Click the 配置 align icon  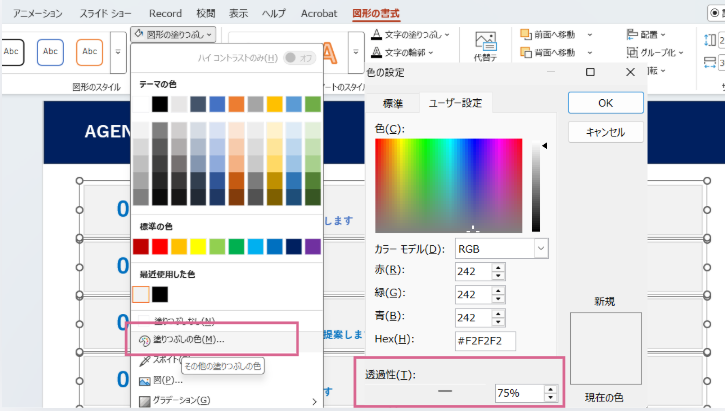(632, 34)
